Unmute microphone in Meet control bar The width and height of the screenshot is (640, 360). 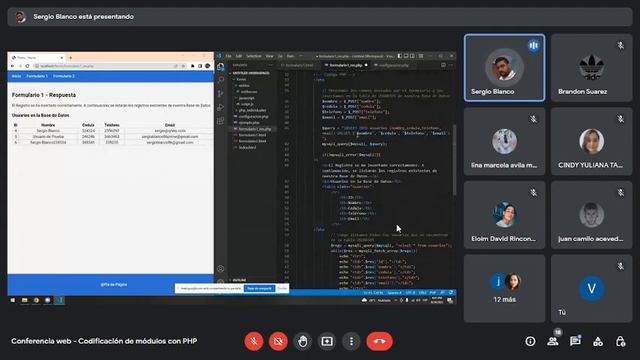pyautogui.click(x=254, y=341)
